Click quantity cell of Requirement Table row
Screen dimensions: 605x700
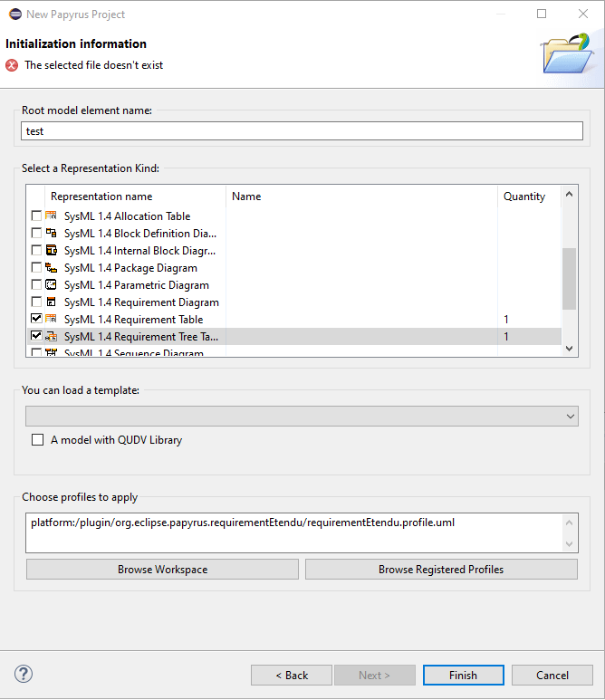[529, 319]
